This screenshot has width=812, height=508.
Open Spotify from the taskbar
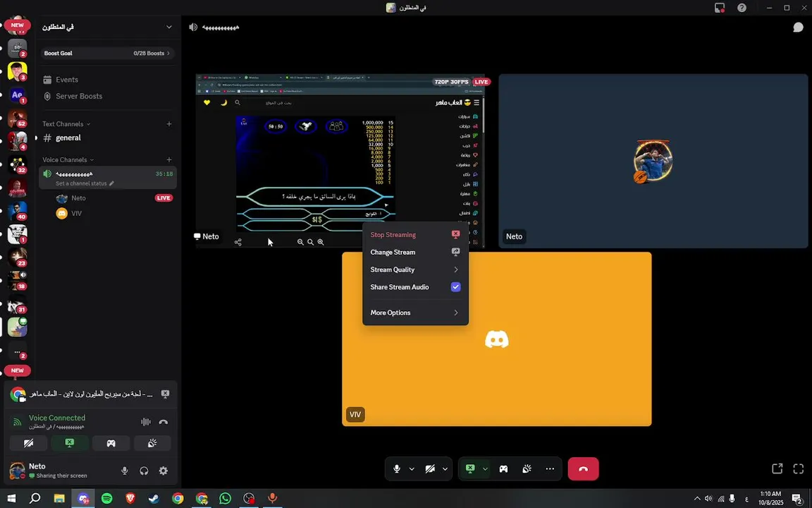[106, 498]
